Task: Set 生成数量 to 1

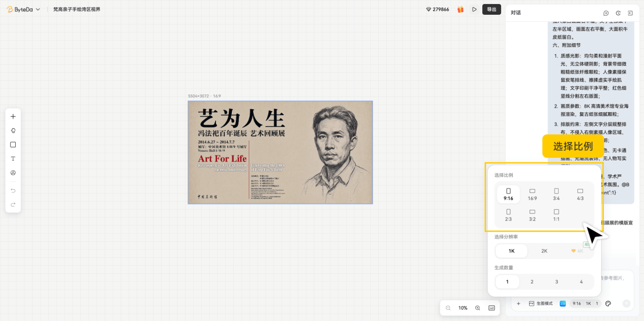Action: (507, 281)
